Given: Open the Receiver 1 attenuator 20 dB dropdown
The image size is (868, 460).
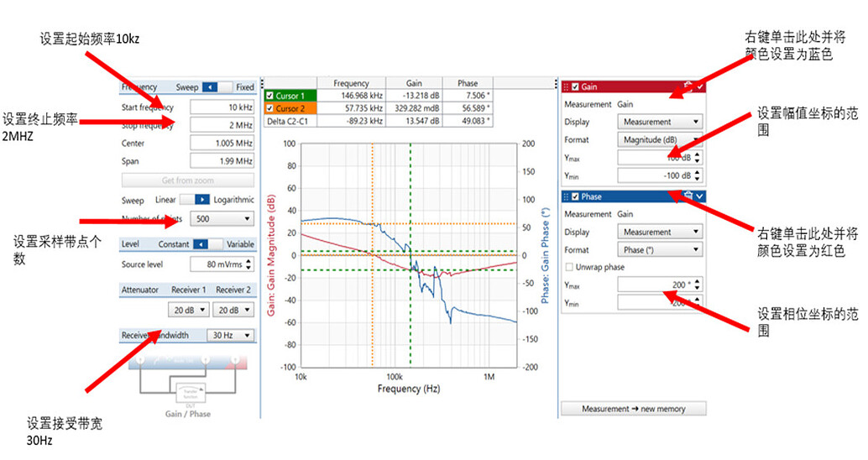Looking at the screenshot, I should point(186,310).
